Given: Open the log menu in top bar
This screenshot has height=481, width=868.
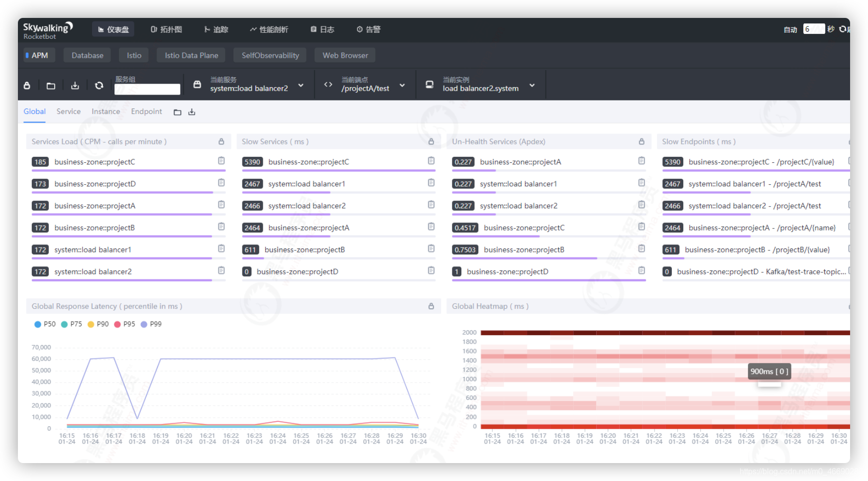Looking at the screenshot, I should click(323, 29).
